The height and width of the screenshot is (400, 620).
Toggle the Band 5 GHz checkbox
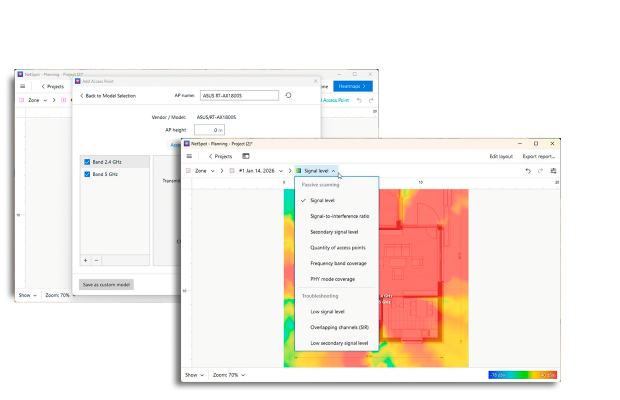[x=88, y=174]
